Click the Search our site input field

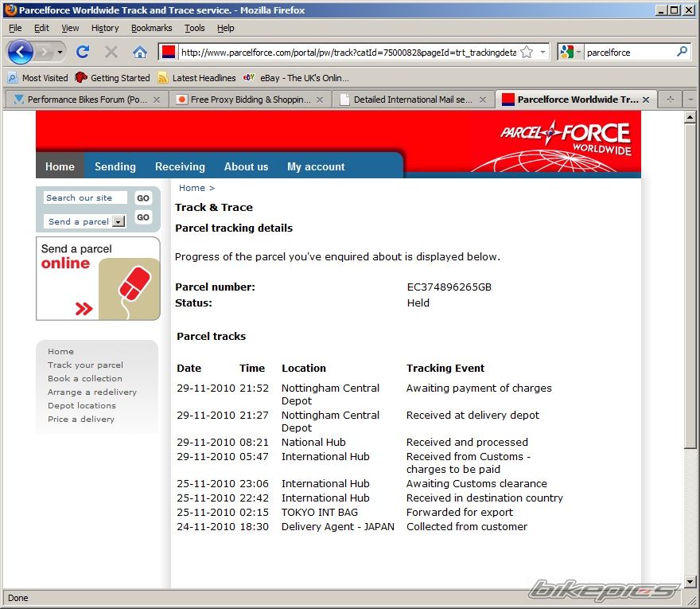85,198
